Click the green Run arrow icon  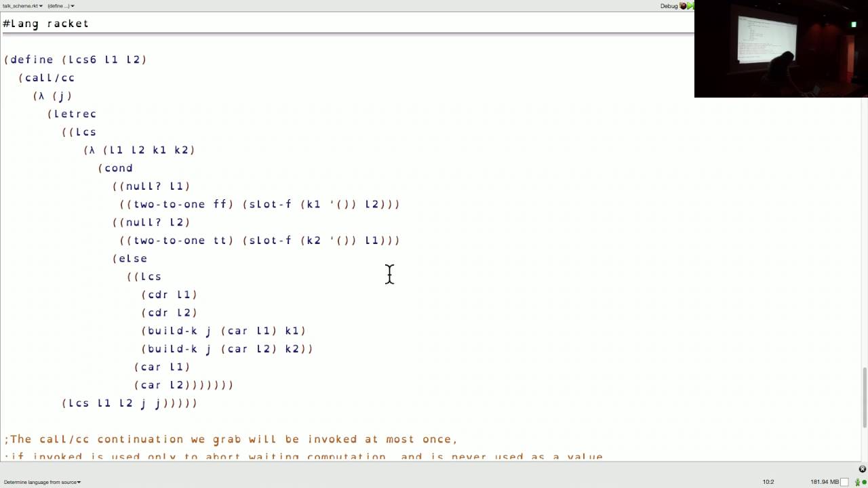pos(690,5)
